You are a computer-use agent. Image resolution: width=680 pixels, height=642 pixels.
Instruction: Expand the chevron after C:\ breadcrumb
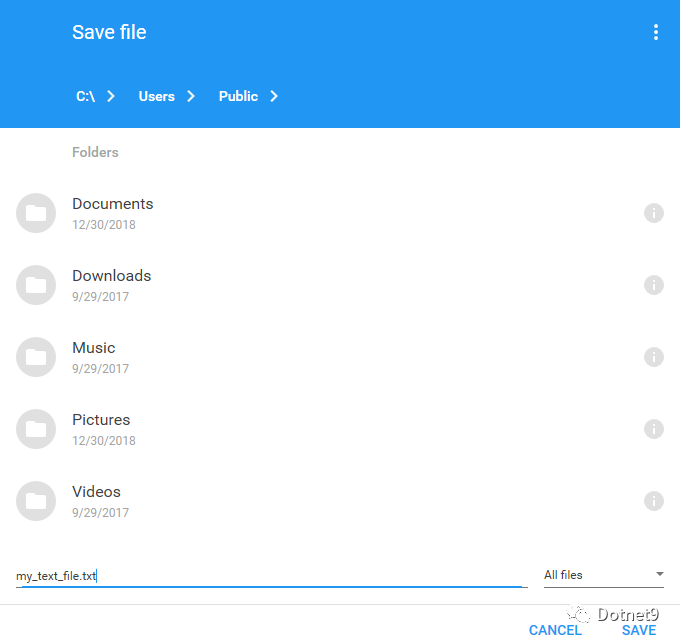tap(111, 96)
